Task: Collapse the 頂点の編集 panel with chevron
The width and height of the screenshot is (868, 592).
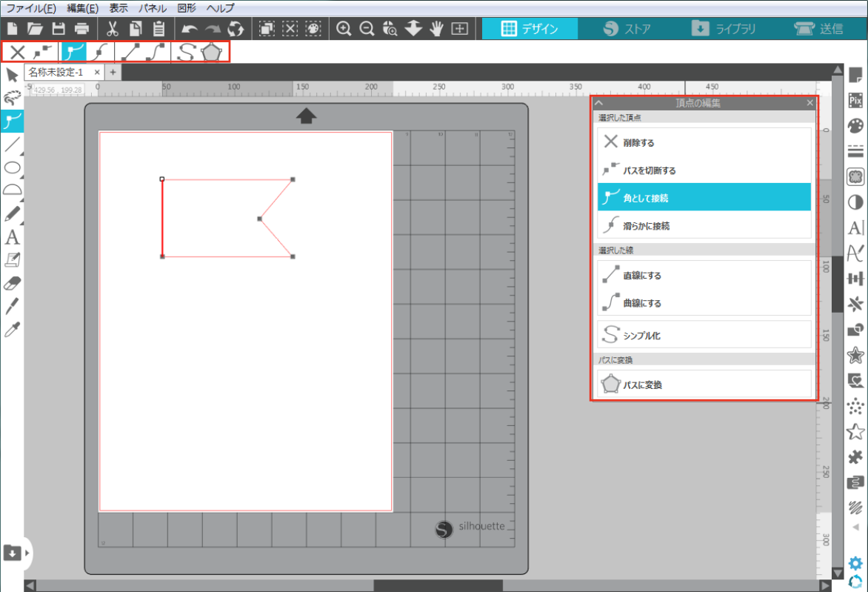Action: click(x=599, y=103)
